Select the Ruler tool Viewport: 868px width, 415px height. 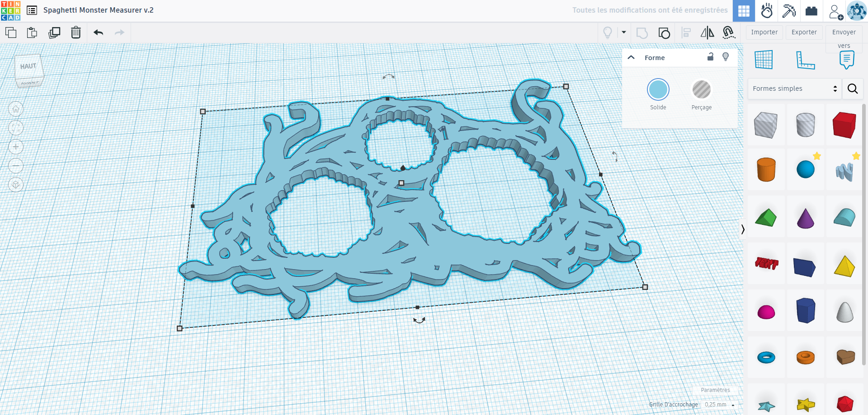805,60
